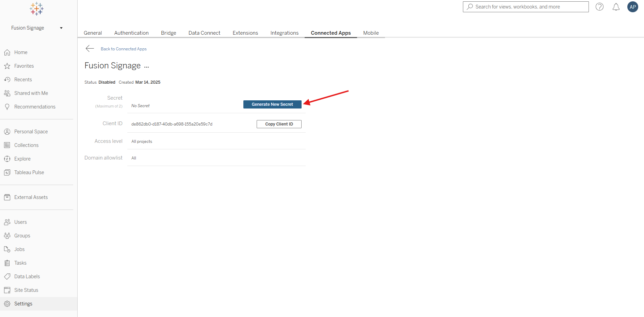Click the Site Status icon
644x317 pixels.
tap(7, 290)
